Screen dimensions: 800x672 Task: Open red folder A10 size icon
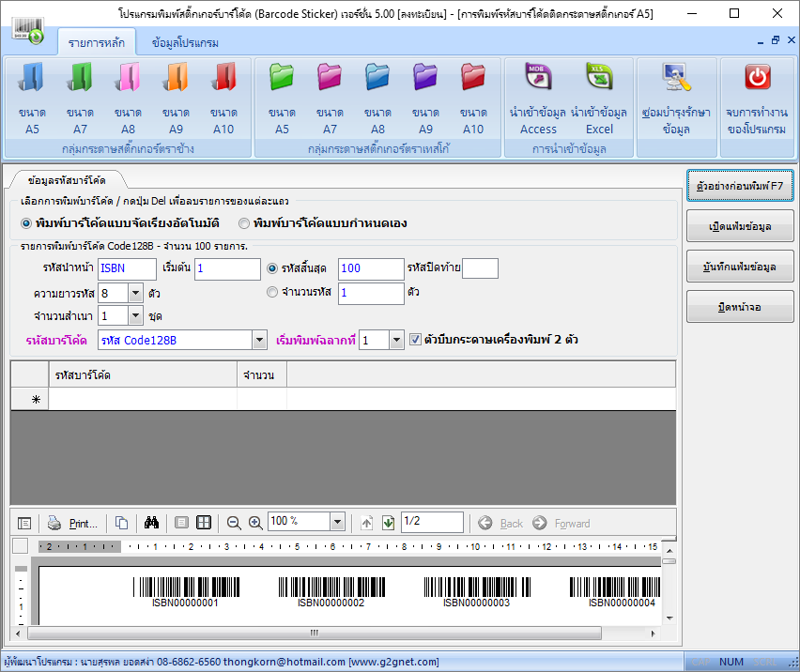pyautogui.click(x=473, y=98)
